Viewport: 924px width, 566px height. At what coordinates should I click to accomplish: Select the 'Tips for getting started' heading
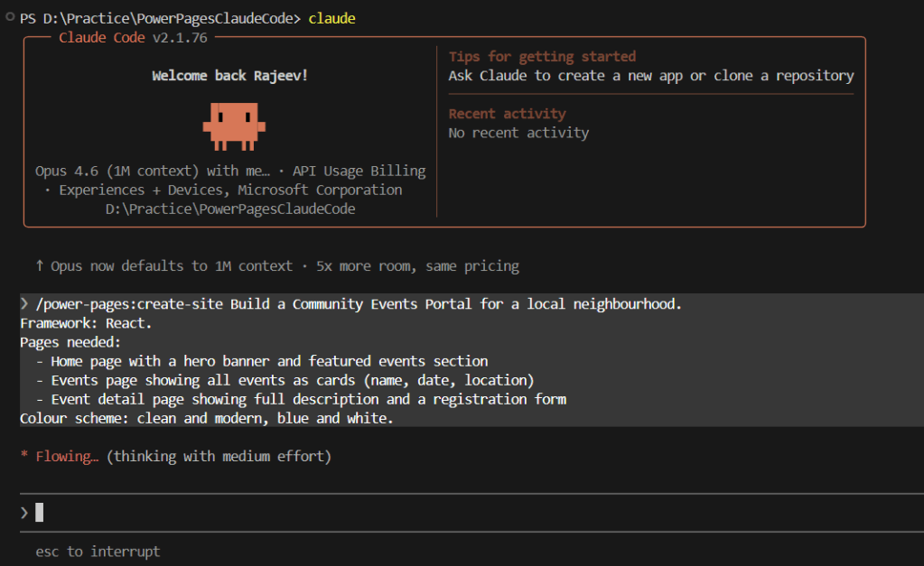pos(542,57)
